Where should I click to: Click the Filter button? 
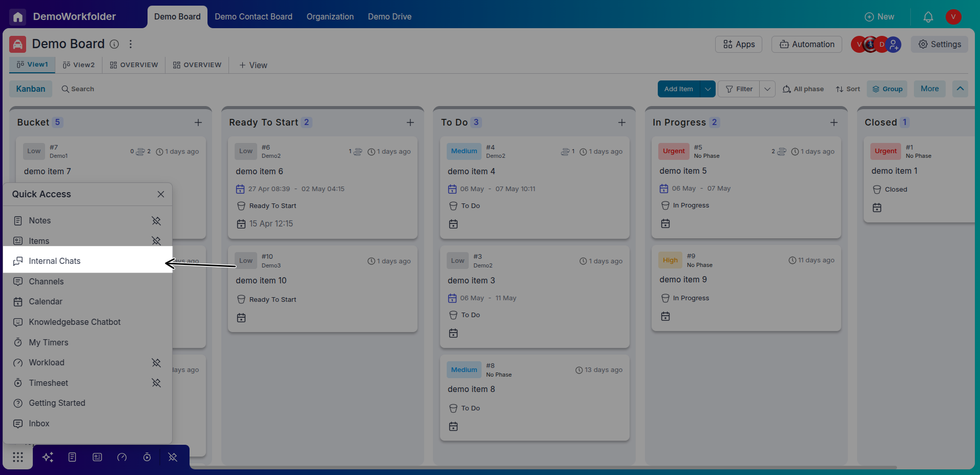point(739,89)
